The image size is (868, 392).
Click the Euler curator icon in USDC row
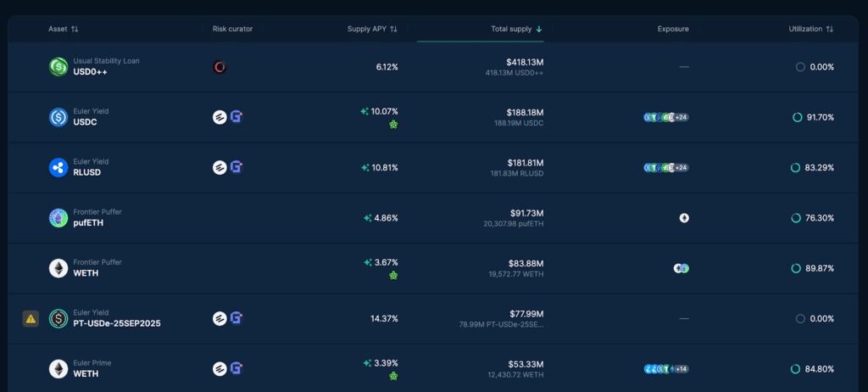[220, 117]
